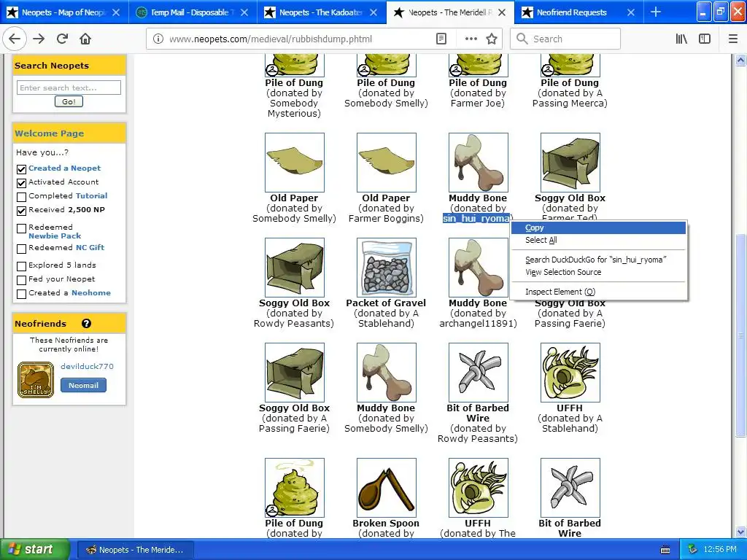
Task: Click the Old Paper by Somebody Smelly image
Action: point(295,163)
